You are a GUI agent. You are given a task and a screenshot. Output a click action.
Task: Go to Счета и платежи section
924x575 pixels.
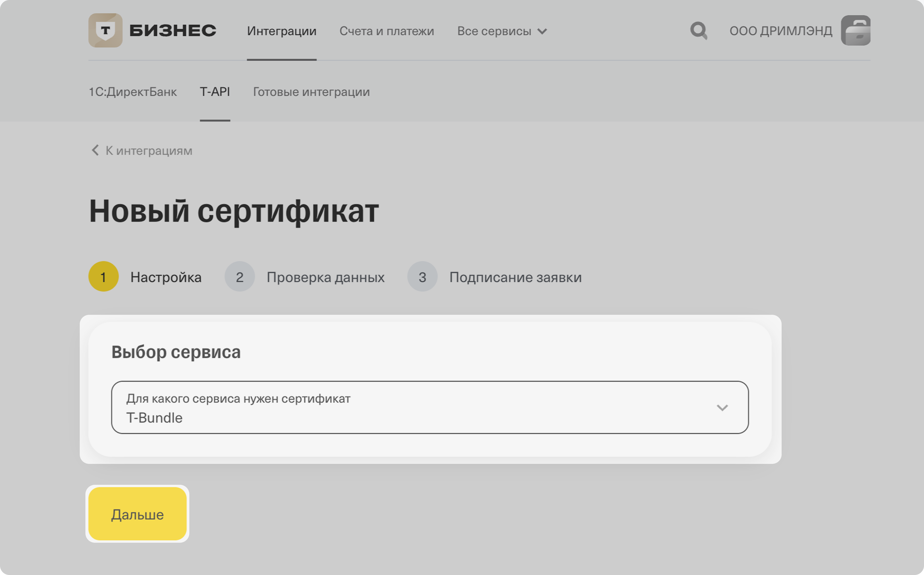pos(387,31)
